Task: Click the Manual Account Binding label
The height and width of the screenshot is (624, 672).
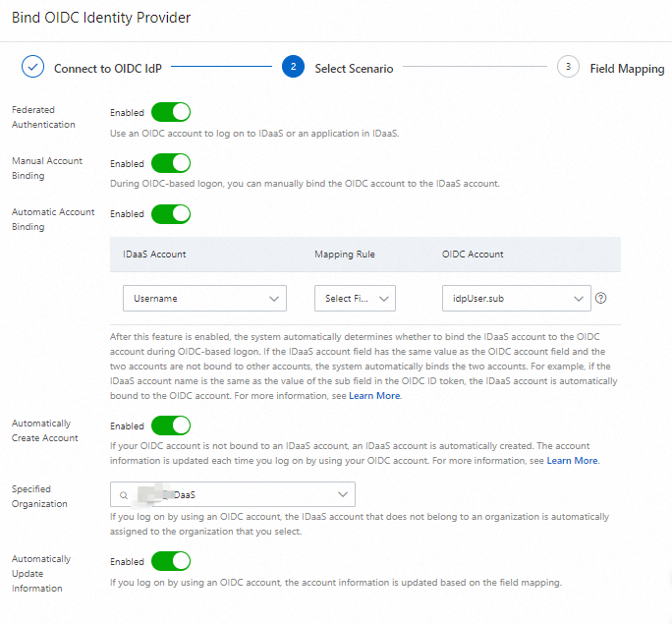Action: 47,168
